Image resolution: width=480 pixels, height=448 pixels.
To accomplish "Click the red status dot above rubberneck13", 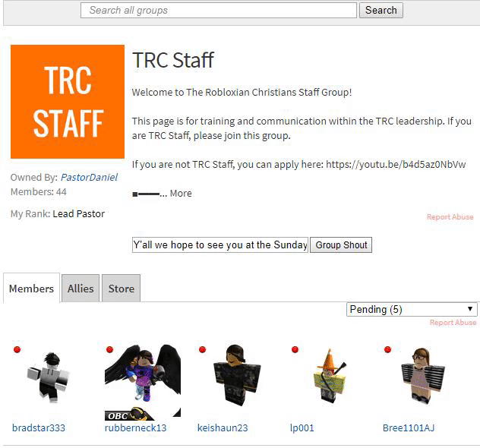I will point(109,349).
